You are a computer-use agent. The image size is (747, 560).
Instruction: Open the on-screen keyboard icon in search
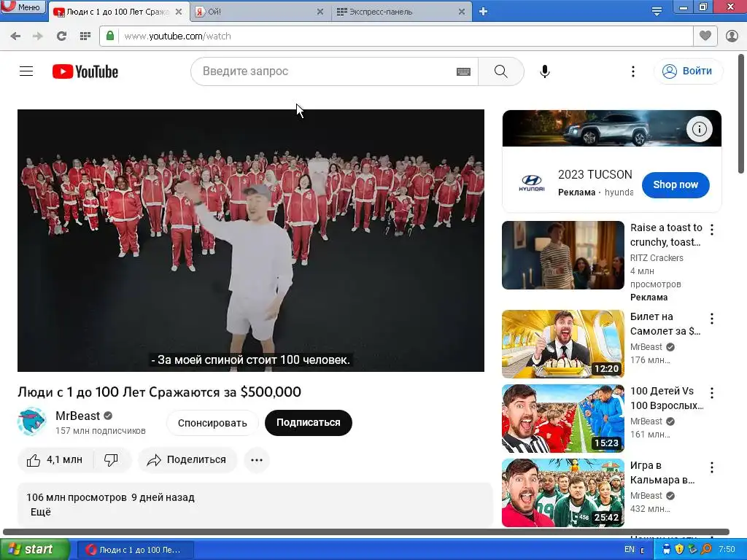click(463, 72)
